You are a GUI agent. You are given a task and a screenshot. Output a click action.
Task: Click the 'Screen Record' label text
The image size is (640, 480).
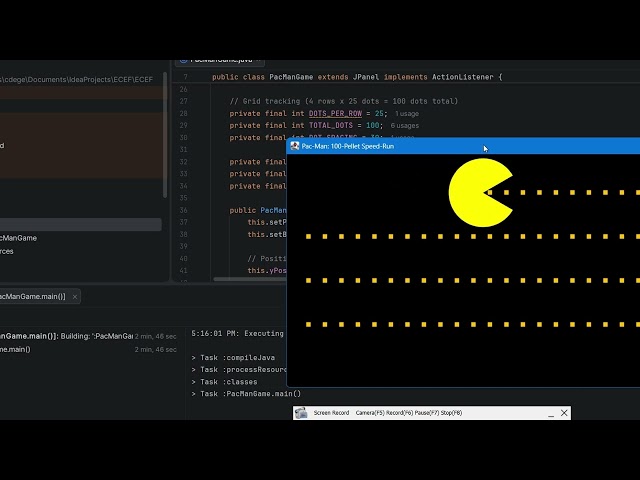[331, 413]
